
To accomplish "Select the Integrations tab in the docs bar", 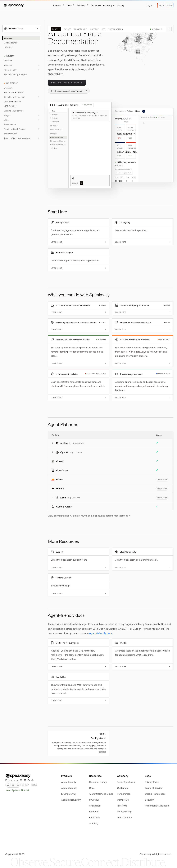I will [115, 29].
